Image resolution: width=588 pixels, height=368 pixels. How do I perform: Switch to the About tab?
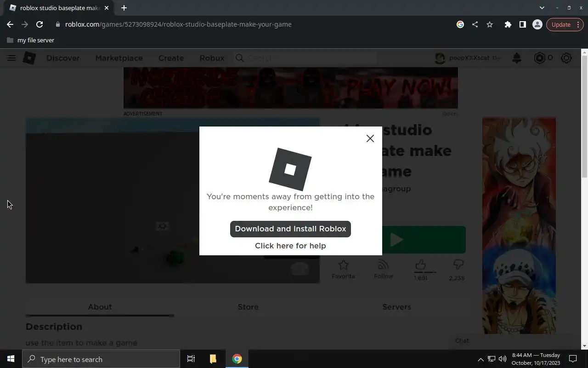point(100,307)
